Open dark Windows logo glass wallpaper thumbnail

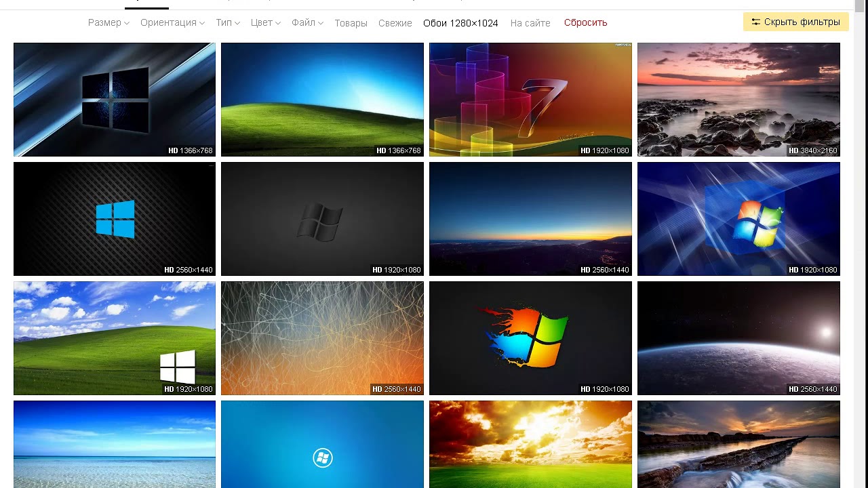point(115,100)
